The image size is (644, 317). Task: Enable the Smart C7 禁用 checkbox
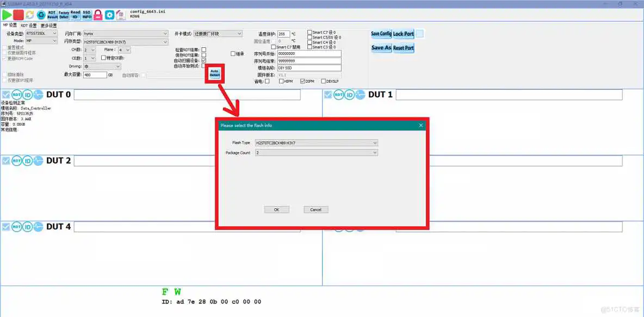click(x=274, y=47)
